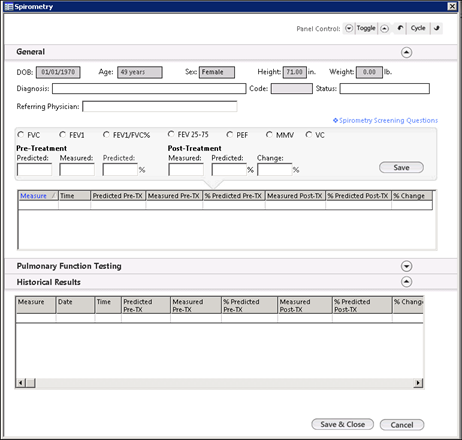Click the expand-all arrow right of Toggle
The width and height of the screenshot is (462, 440).
coord(384,29)
